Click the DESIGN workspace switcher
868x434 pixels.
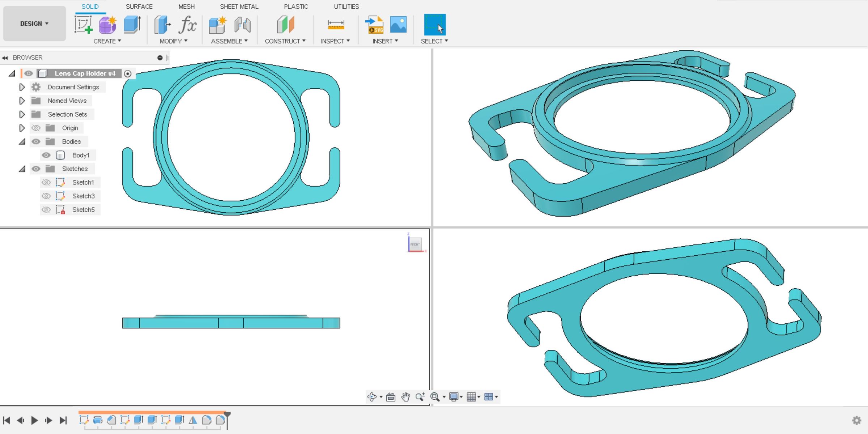(x=34, y=23)
